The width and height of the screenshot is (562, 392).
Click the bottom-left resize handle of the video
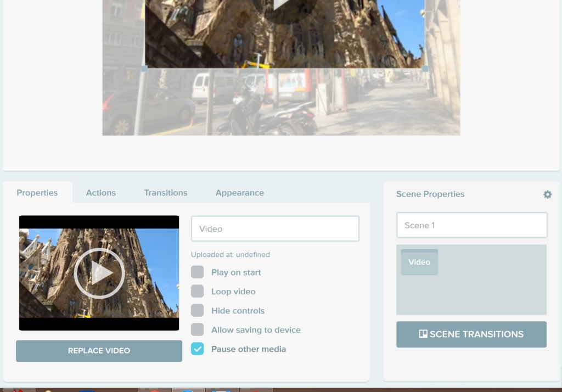point(144,69)
